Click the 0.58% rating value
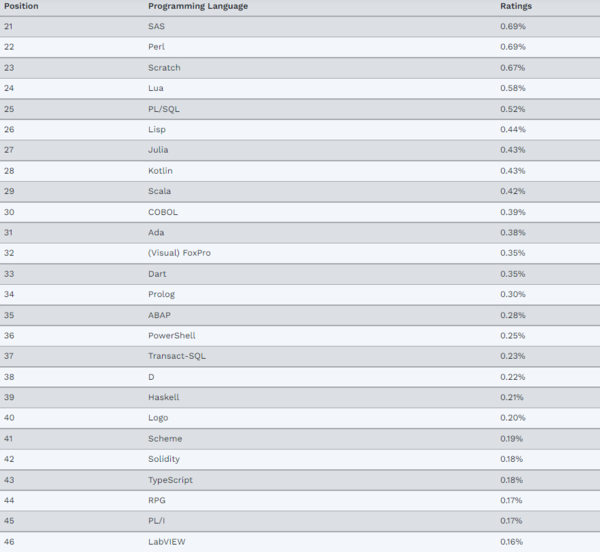 512,88
